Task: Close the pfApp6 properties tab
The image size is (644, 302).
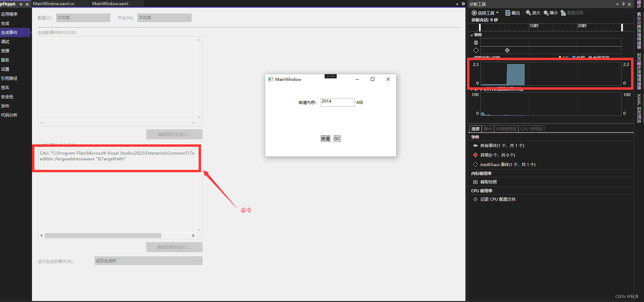Action: (27, 4)
